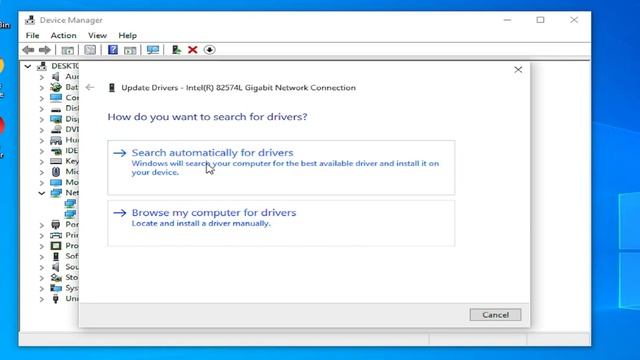Viewport: 640px width, 360px height.
Task: Open the View menu
Action: click(97, 36)
